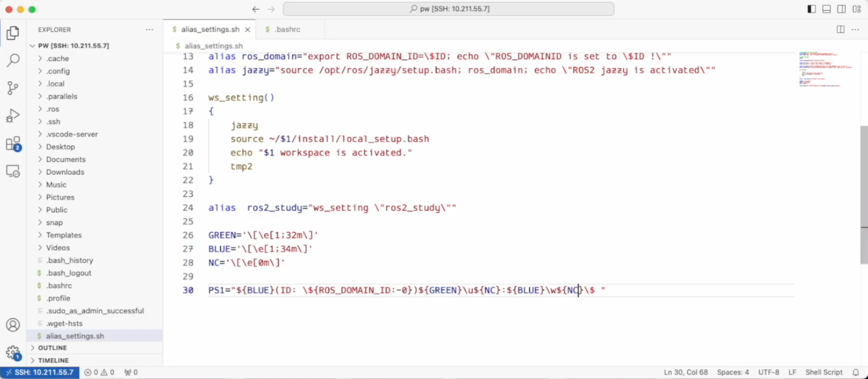The height and width of the screenshot is (379, 868).
Task: Change indentation via Spaces: 4
Action: click(x=733, y=372)
